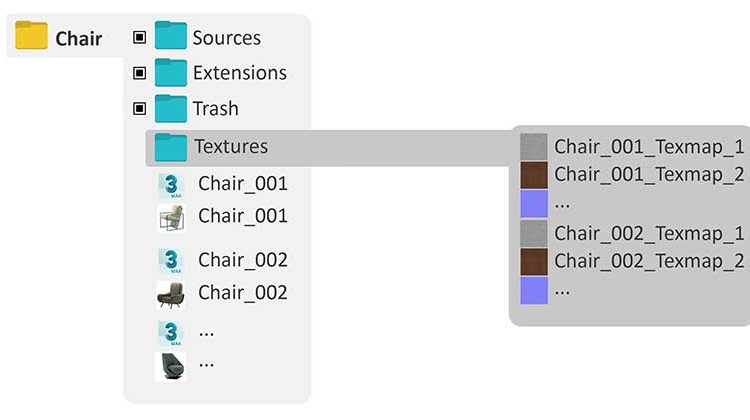Click the Textures folder icon
Screen dimensions: 750x420
171,146
